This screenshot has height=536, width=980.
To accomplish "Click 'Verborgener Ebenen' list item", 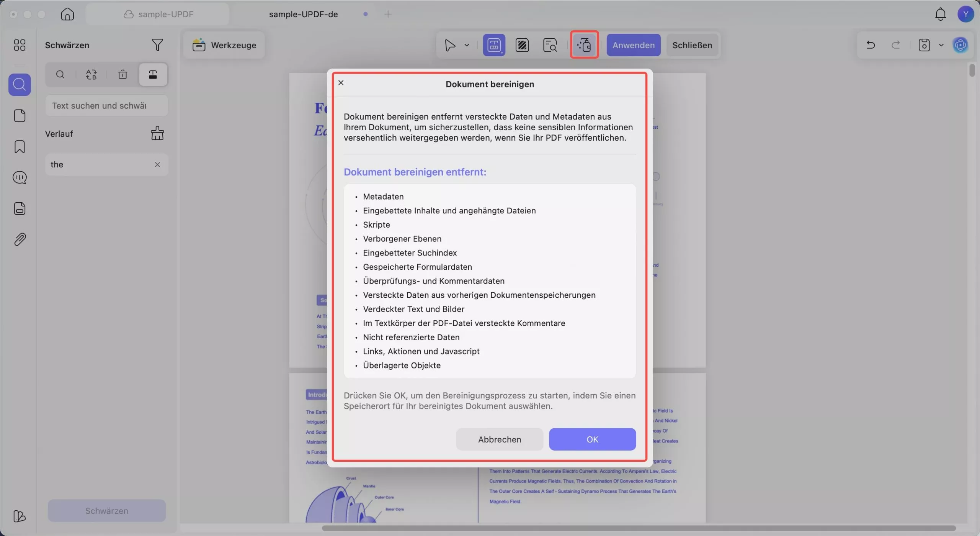I will coord(402,239).
